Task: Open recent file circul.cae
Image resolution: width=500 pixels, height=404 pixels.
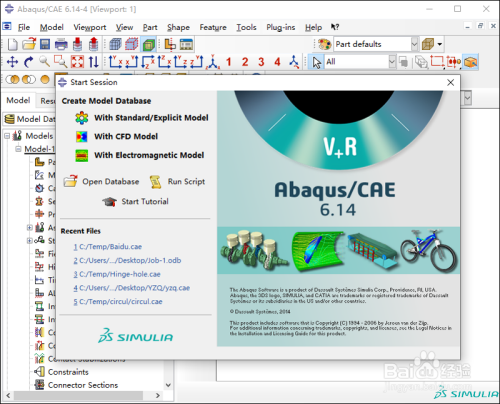Action: pos(118,301)
